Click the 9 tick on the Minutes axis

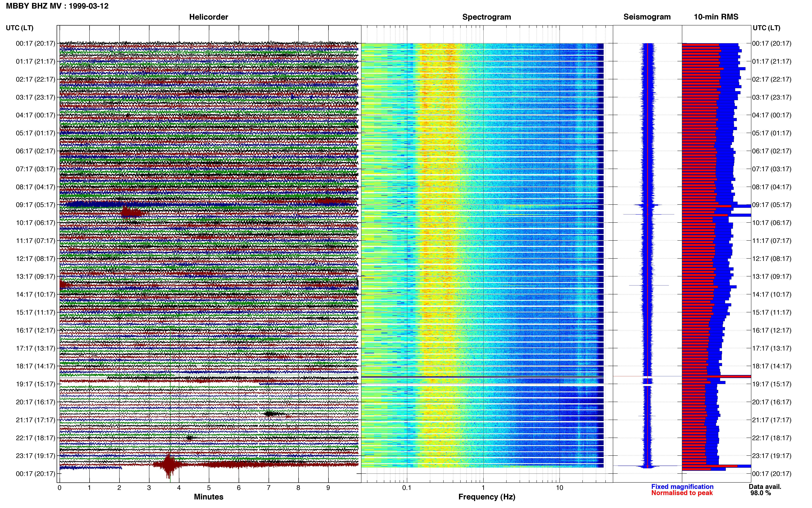(x=328, y=488)
